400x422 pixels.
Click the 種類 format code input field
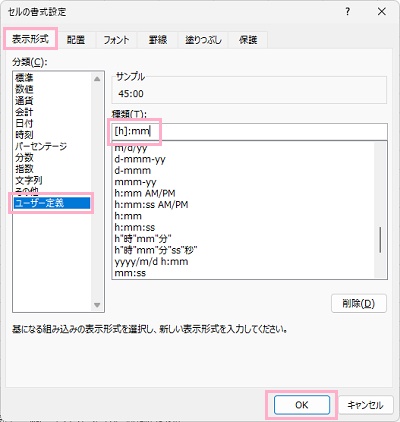click(x=249, y=131)
